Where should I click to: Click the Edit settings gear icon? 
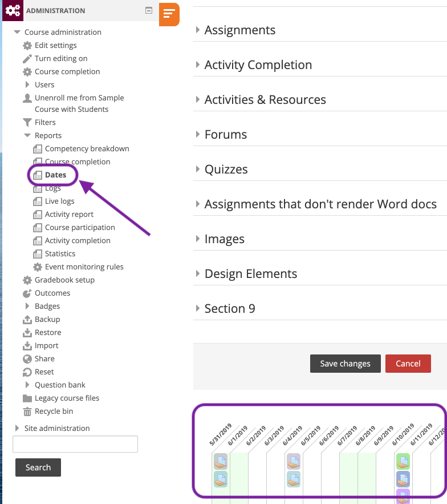coord(27,46)
